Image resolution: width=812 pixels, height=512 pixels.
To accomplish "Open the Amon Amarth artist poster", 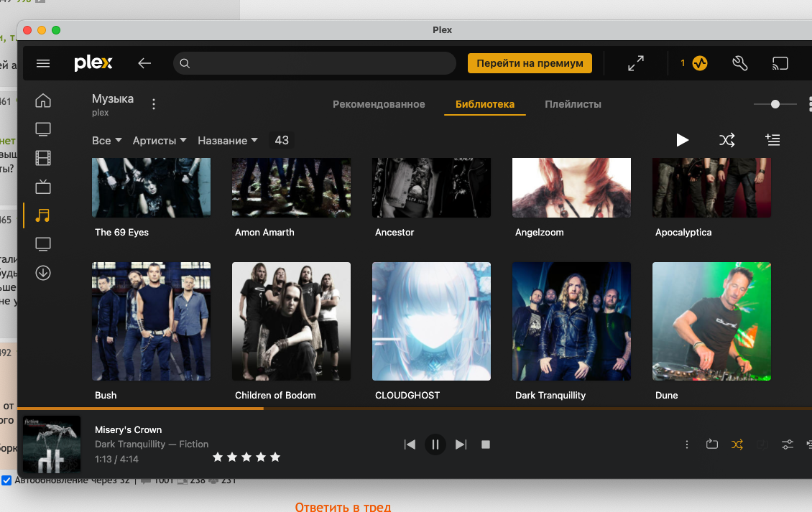I will coord(291,187).
